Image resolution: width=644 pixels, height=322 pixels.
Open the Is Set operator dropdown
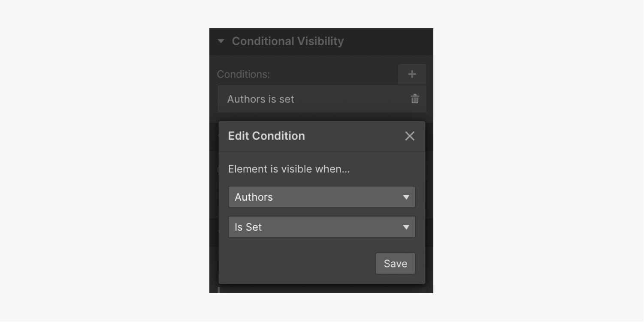click(322, 227)
